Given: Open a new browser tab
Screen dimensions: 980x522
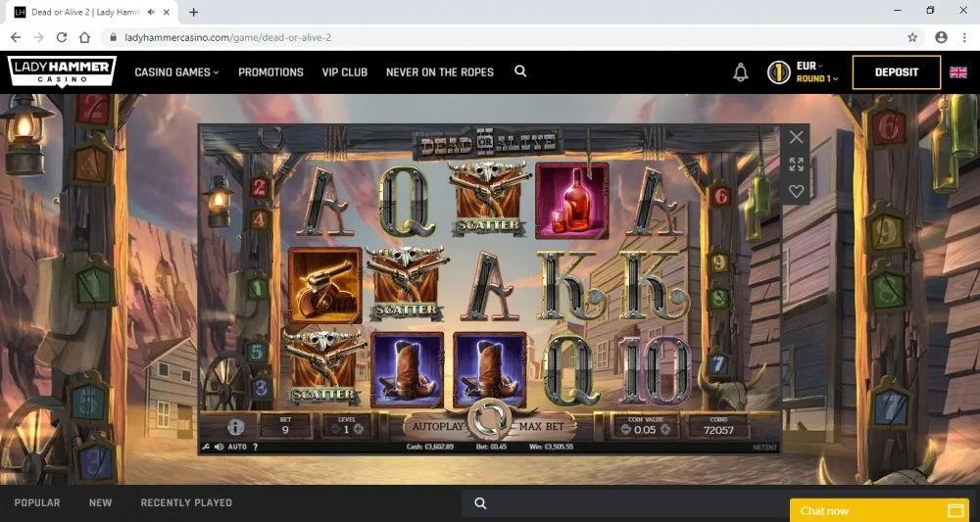Looking at the screenshot, I should click(x=194, y=12).
